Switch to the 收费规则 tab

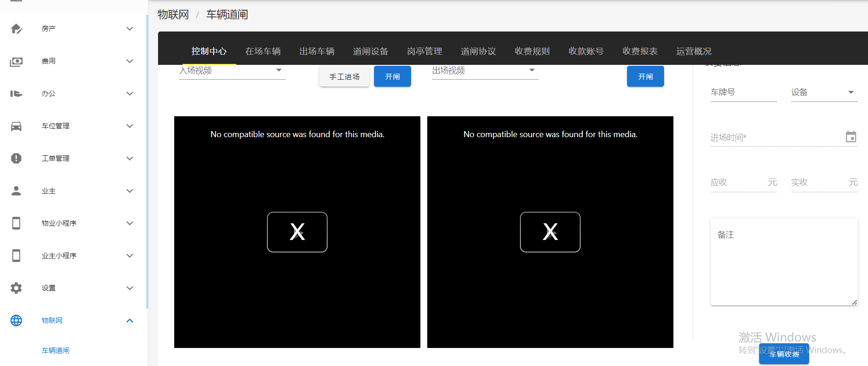point(532,51)
